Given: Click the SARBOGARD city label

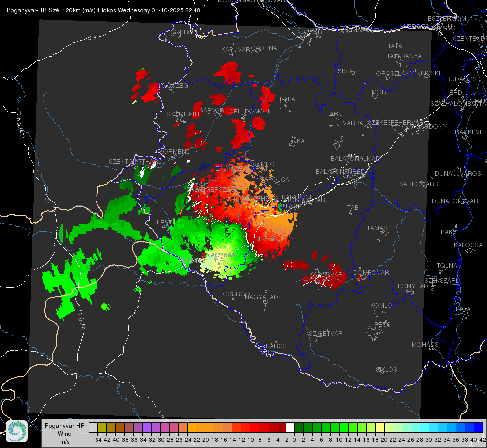Looking at the screenshot, I should click(419, 184).
